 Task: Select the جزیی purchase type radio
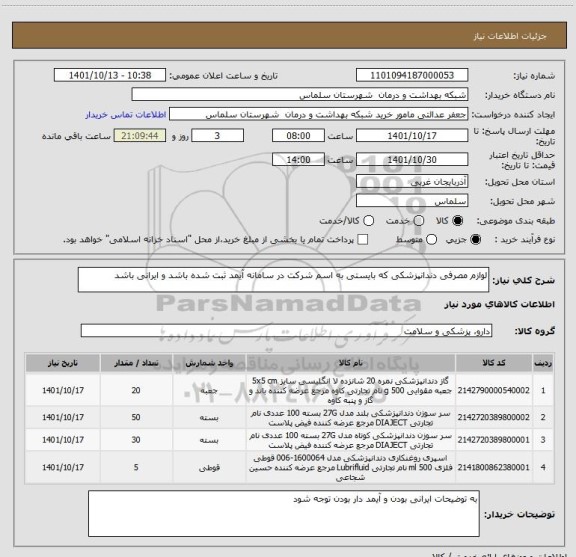(x=476, y=240)
